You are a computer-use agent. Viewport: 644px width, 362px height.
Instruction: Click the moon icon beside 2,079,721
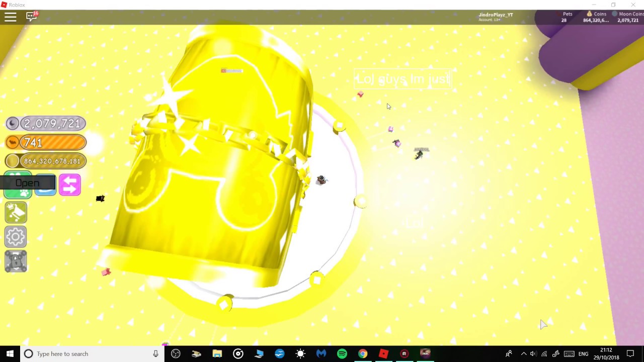[13, 123]
